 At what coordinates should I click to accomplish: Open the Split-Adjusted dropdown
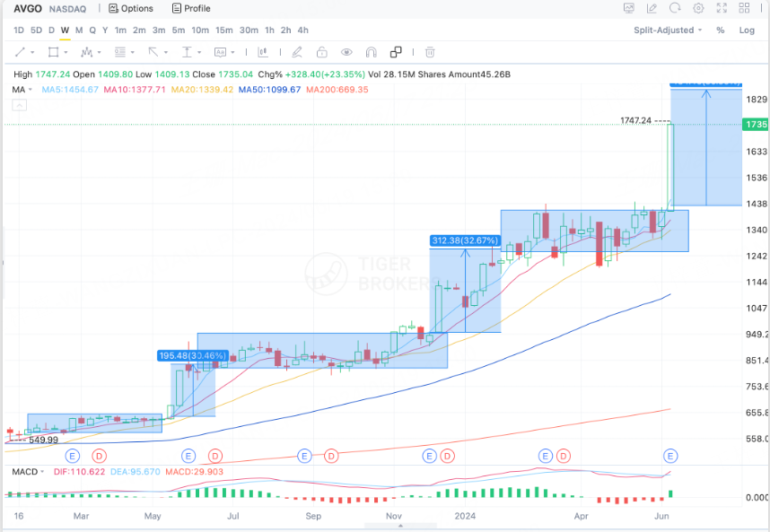point(668,30)
